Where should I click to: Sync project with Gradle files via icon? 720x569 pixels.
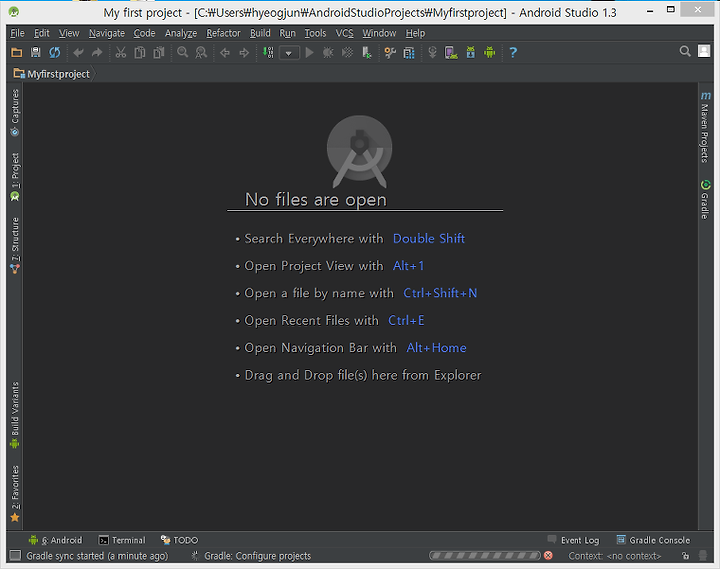point(432,52)
